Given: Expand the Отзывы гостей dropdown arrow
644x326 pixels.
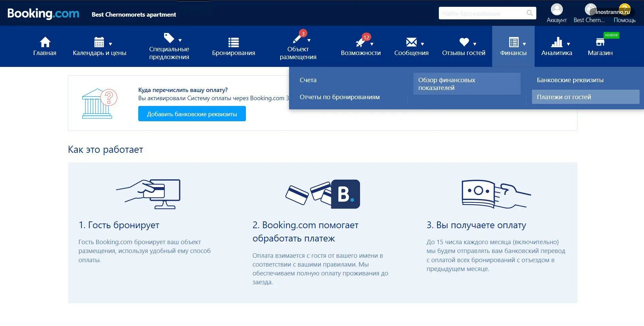Looking at the screenshot, I should pyautogui.click(x=475, y=44).
